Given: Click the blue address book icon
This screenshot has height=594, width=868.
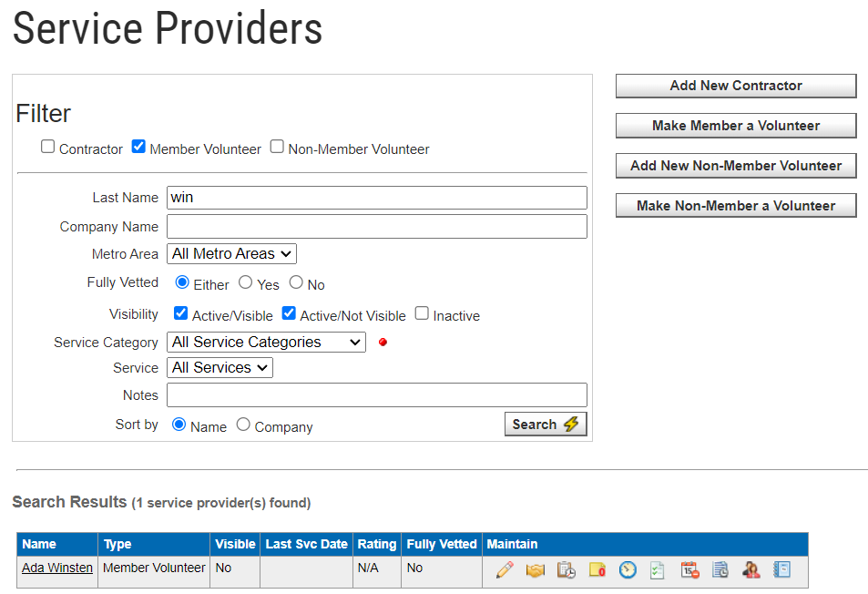Looking at the screenshot, I should (x=781, y=569).
